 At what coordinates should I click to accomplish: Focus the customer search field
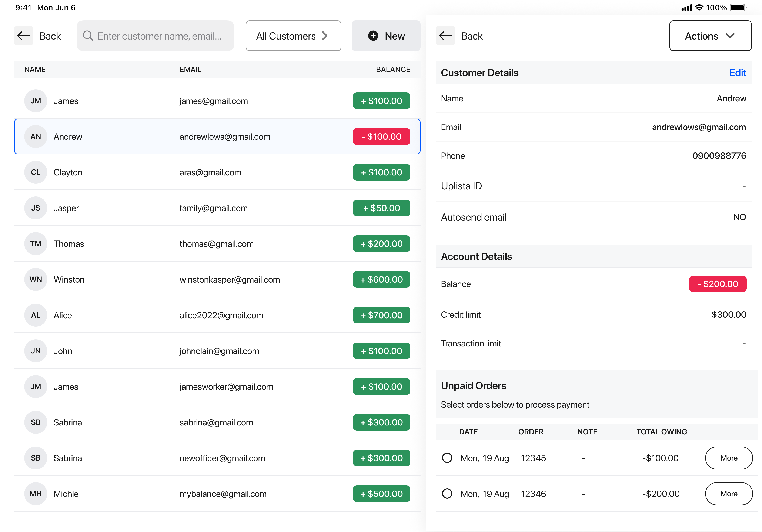pyautogui.click(x=155, y=36)
